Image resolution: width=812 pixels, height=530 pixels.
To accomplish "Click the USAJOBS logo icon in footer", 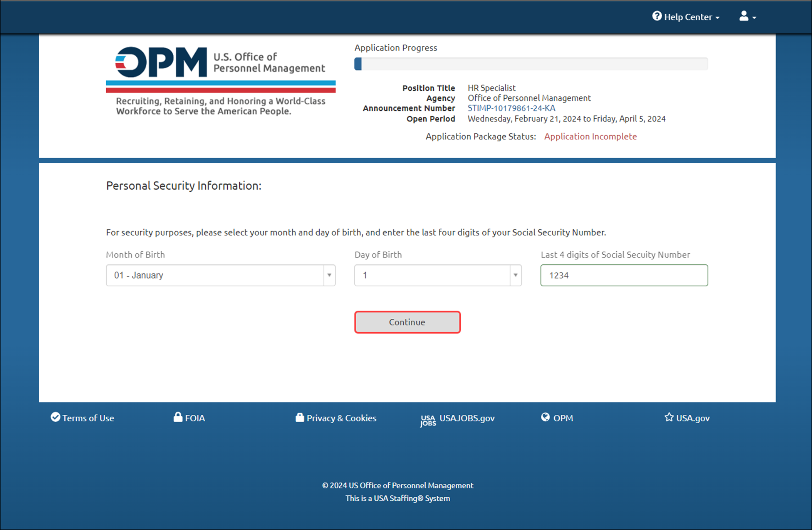I will 428,421.
